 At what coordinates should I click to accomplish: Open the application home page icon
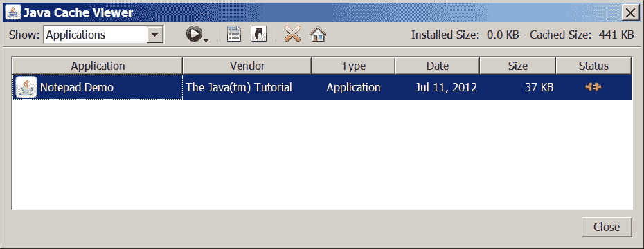(317, 35)
